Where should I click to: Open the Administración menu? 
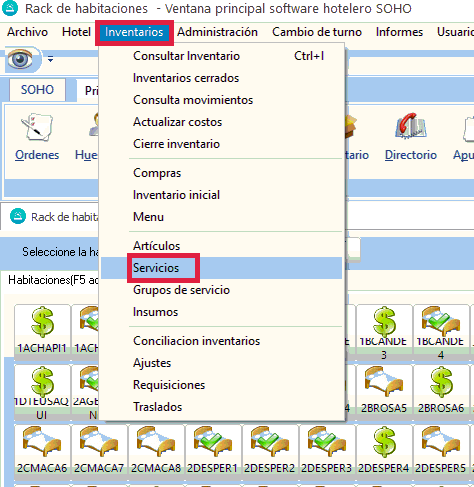[x=217, y=32]
